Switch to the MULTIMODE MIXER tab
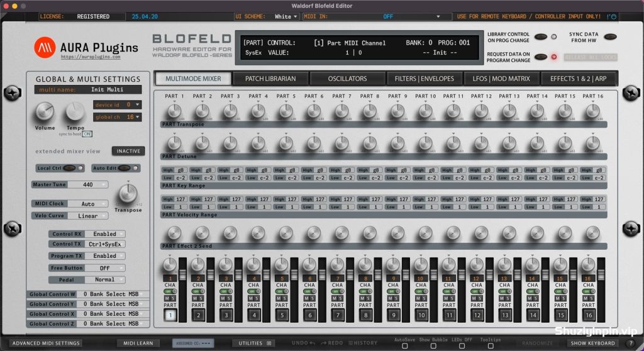 click(193, 79)
